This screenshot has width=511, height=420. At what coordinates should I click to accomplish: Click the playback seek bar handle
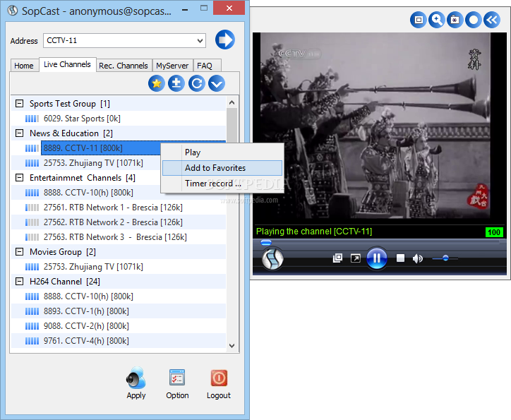pyautogui.click(x=266, y=242)
